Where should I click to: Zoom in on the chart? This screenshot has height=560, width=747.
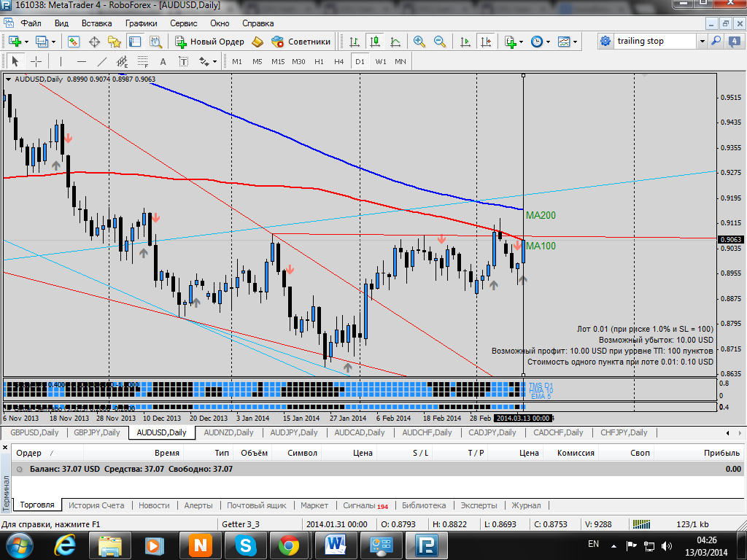(419, 42)
